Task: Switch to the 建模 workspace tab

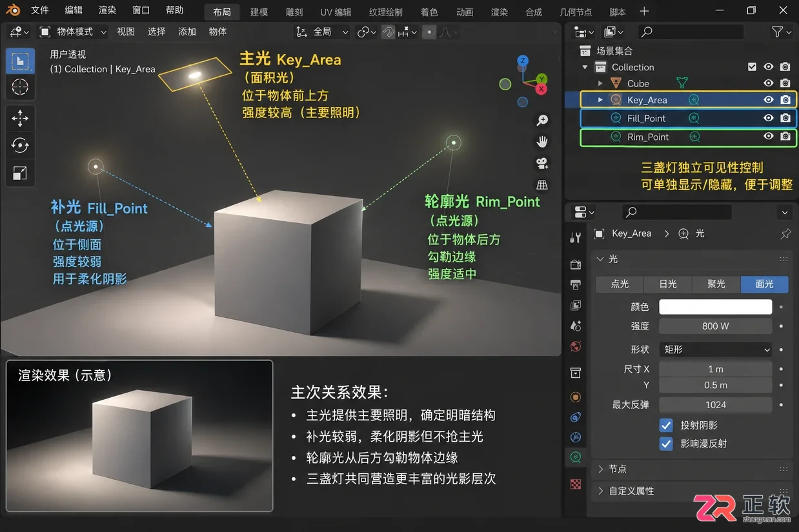Action: click(259, 12)
